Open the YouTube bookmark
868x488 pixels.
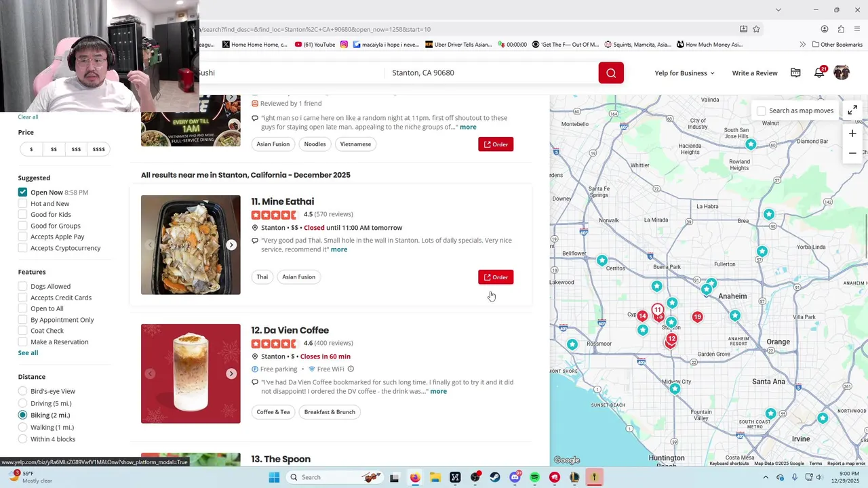coord(315,45)
